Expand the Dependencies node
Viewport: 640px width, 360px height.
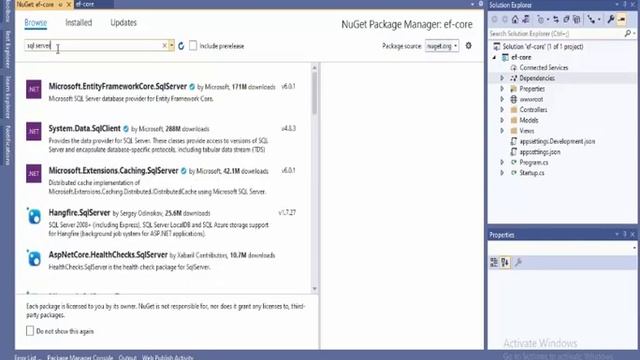(502, 78)
